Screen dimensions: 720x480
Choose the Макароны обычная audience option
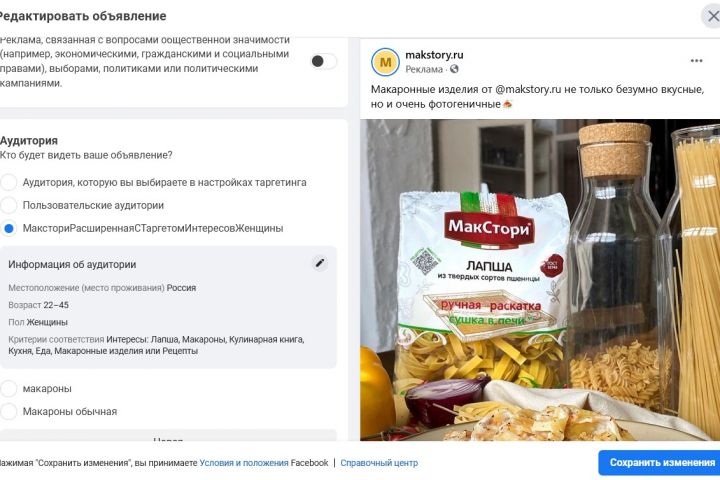(9, 411)
